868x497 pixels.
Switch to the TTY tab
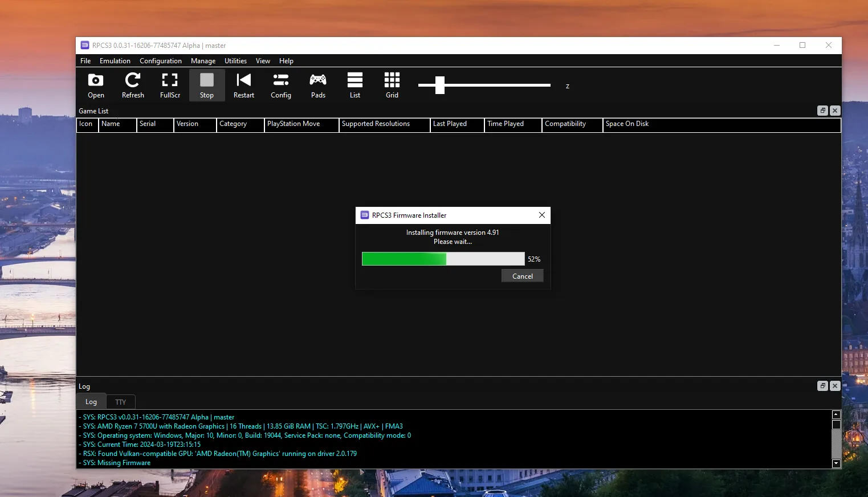point(121,402)
